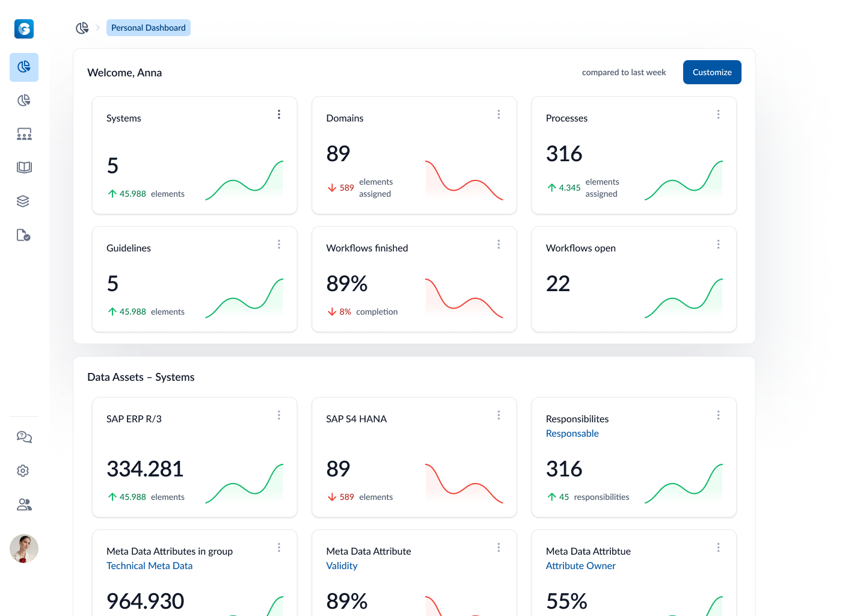Click the down arrow beside 8% completion
Screen dimensions: 866x616
click(x=332, y=312)
